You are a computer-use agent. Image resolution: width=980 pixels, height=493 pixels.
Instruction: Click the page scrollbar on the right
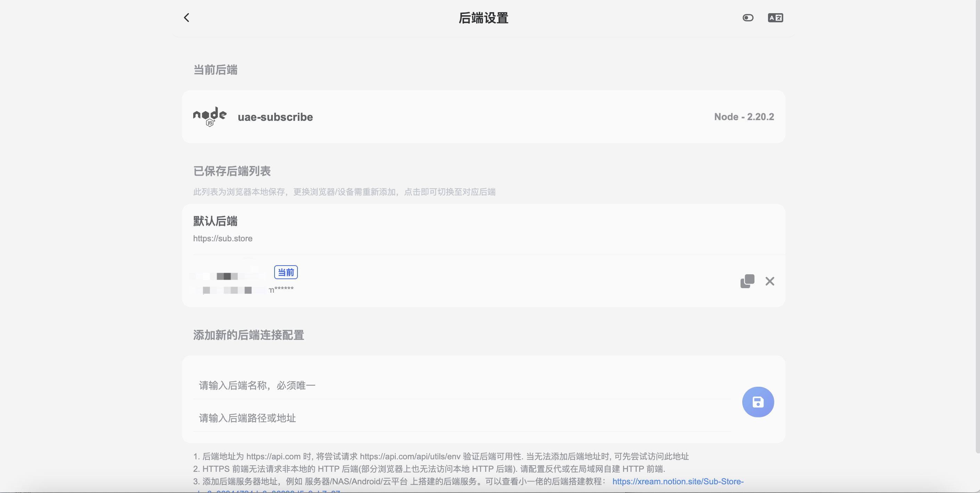[x=977, y=228]
